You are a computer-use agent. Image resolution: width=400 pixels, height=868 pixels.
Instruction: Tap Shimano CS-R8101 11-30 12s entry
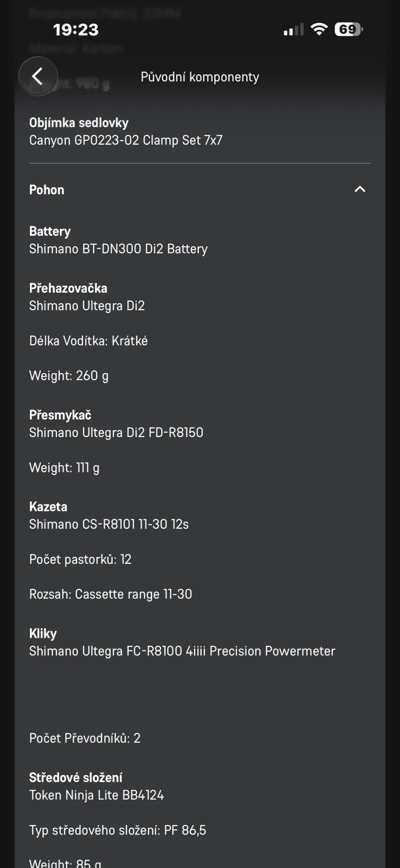109,524
